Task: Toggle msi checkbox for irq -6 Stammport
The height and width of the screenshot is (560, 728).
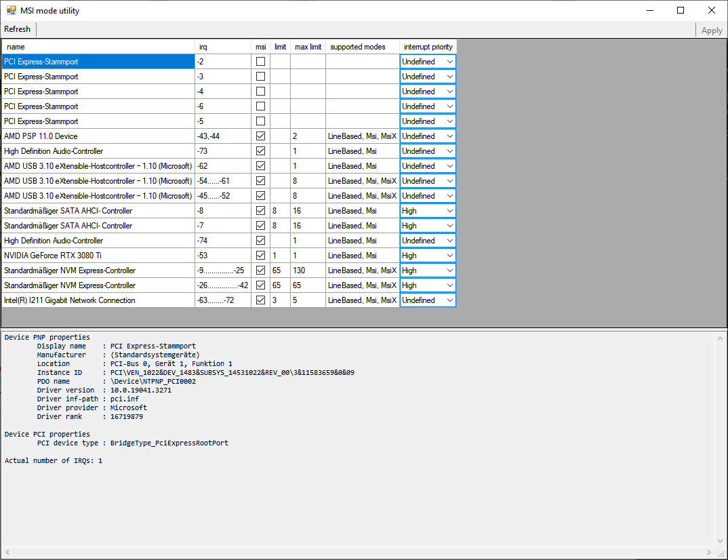Action: coord(261,106)
